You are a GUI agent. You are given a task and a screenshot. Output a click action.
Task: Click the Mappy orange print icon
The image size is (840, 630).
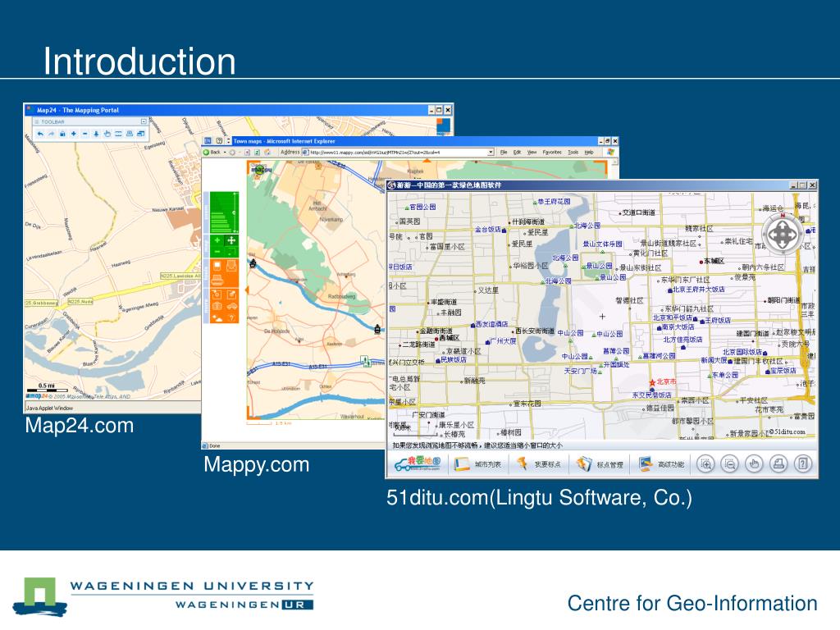click(x=217, y=281)
